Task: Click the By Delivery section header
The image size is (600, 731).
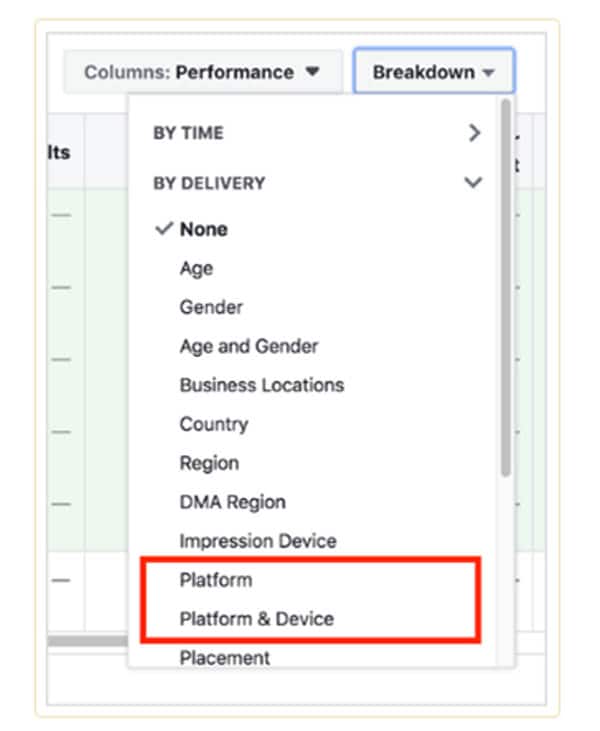Action: 209,183
